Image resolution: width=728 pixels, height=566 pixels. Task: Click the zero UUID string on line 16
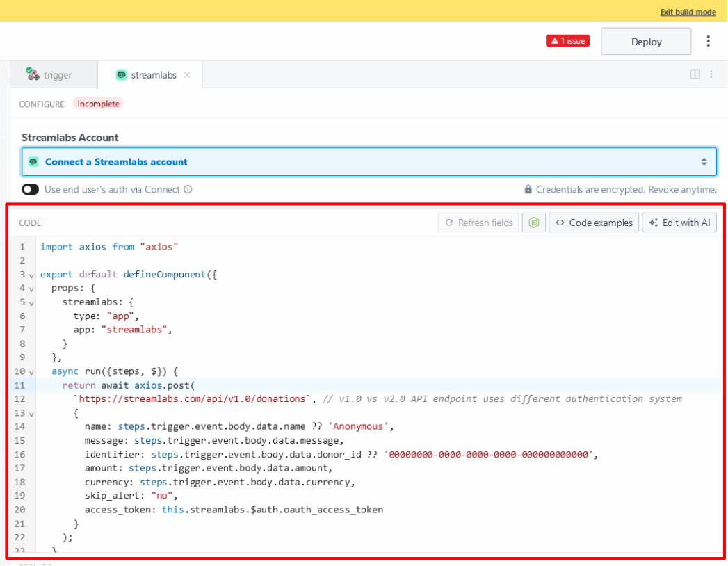488,455
